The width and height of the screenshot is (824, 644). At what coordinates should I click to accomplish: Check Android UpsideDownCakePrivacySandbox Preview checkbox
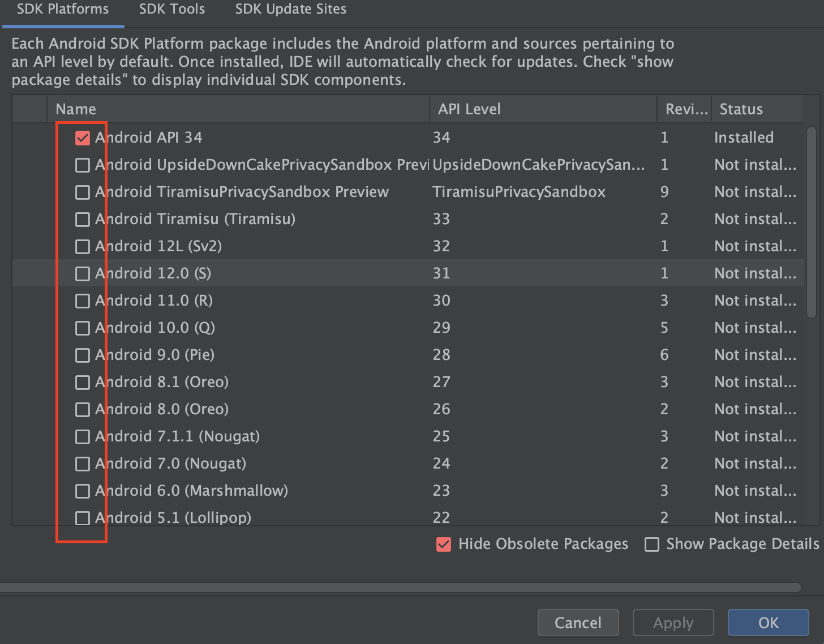83,165
